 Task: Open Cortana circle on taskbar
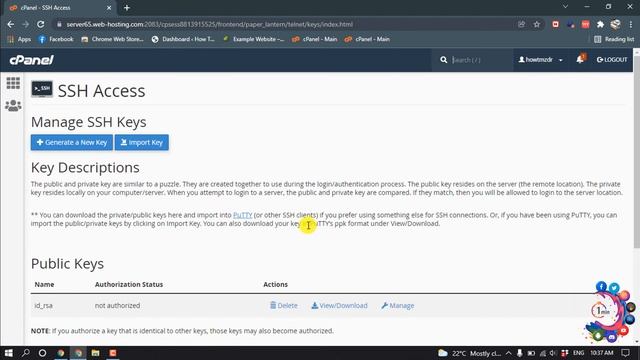(42, 353)
